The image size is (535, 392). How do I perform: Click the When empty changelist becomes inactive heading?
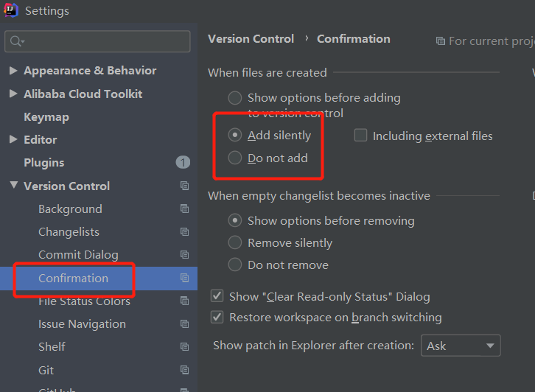(x=319, y=196)
